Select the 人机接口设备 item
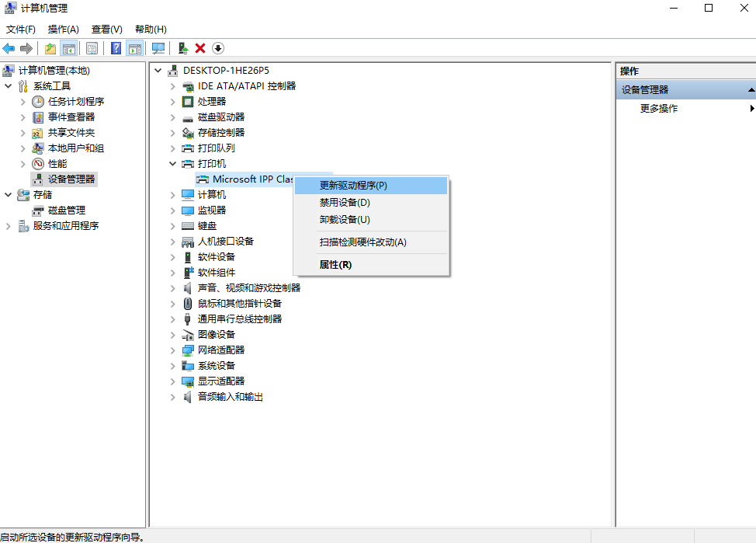This screenshot has height=543, width=756. click(225, 242)
